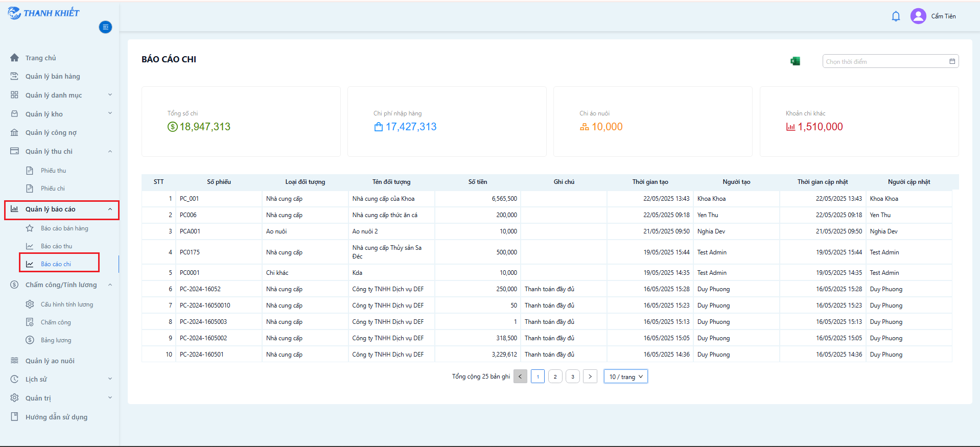Click icon beside Quản lý bán hàng
980x447 pixels.
click(14, 76)
